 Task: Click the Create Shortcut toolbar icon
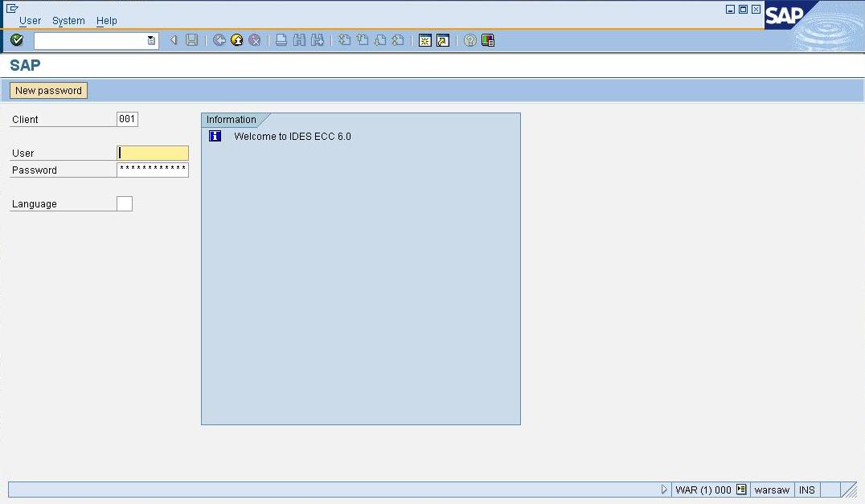(443, 40)
